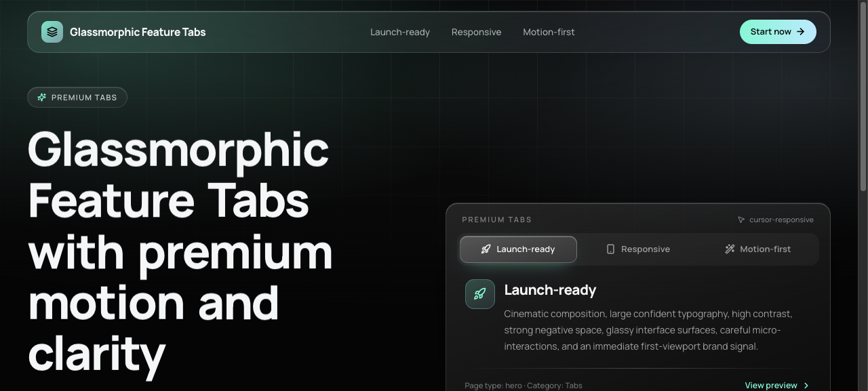Click the PREMIUM TABS pill badge
The image size is (868, 391).
pos(77,98)
